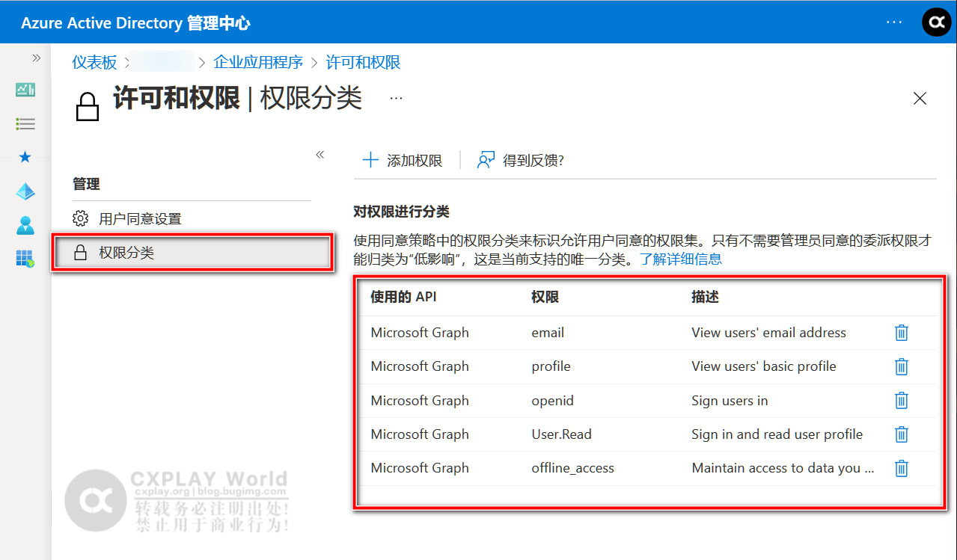The image size is (957, 560).
Task: Open more options next to 权限分类 title
Action: [x=396, y=98]
